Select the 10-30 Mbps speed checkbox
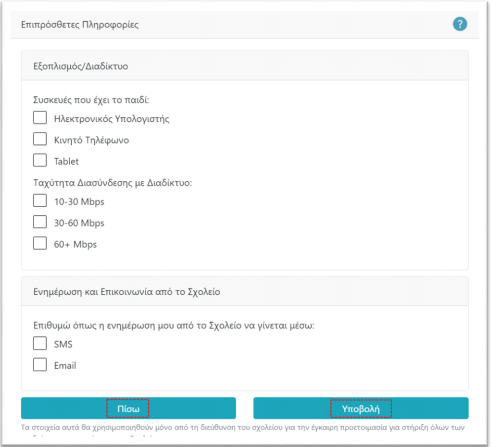This screenshot has width=491, height=447. pyautogui.click(x=40, y=201)
